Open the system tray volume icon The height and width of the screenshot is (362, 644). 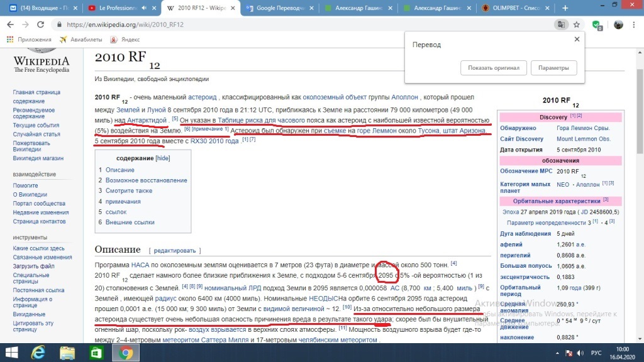point(580,353)
